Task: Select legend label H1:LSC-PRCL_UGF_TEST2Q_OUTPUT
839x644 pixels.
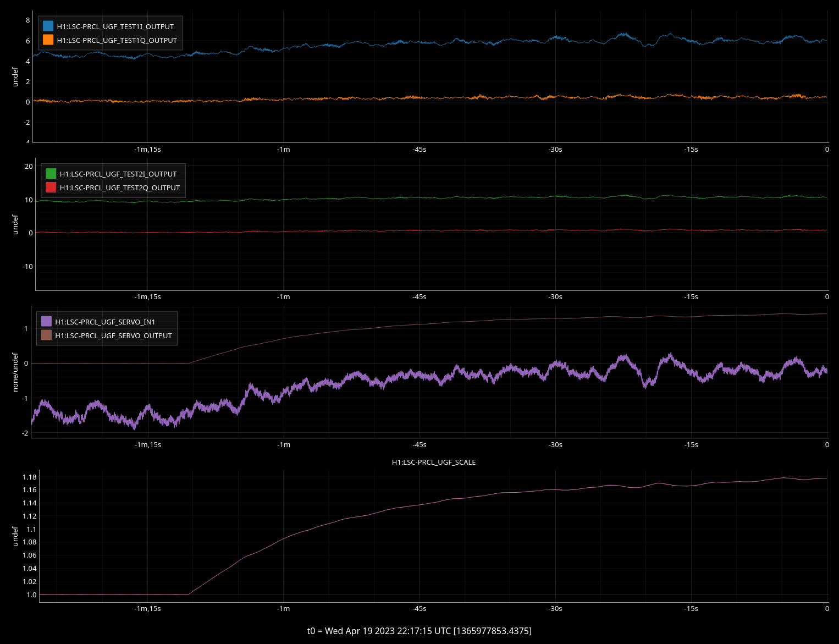Action: [120, 188]
